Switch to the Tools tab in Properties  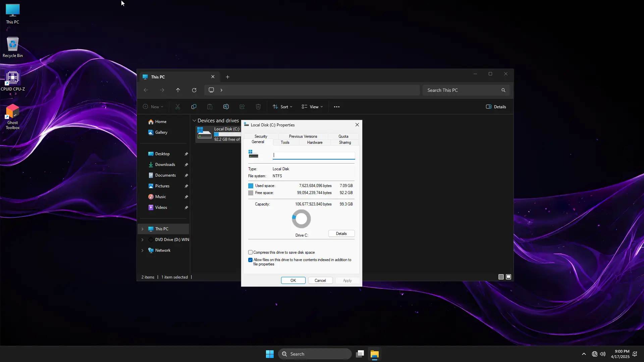(x=285, y=142)
